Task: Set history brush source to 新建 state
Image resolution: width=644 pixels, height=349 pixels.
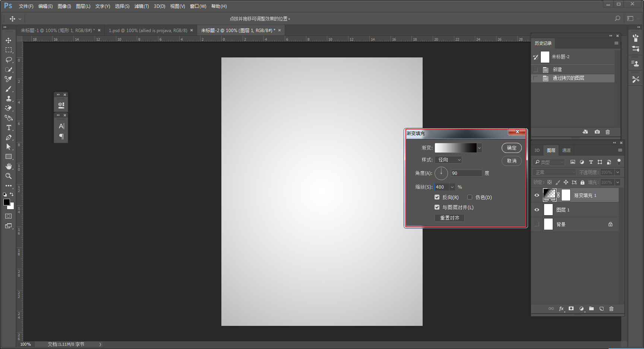Action: point(536,70)
